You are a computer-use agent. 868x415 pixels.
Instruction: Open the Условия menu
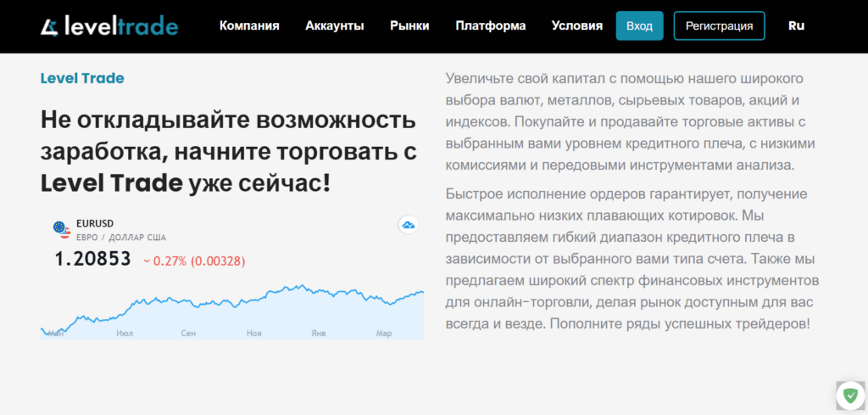click(x=576, y=26)
